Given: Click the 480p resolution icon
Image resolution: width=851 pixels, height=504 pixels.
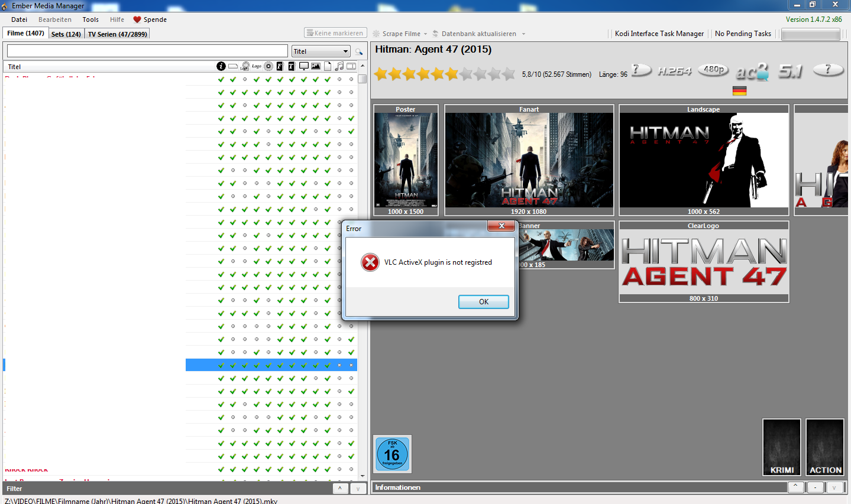Looking at the screenshot, I should coord(714,70).
